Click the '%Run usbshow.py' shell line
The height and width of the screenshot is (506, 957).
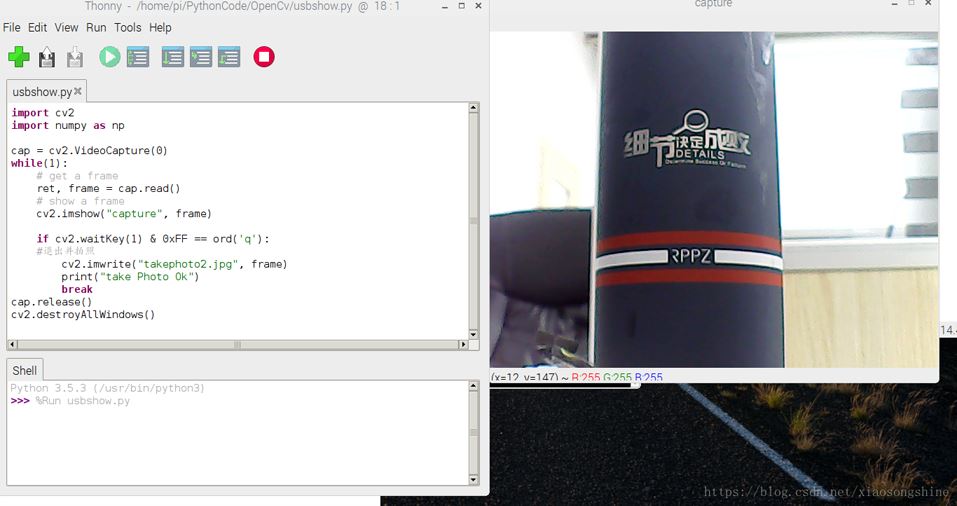click(82, 401)
